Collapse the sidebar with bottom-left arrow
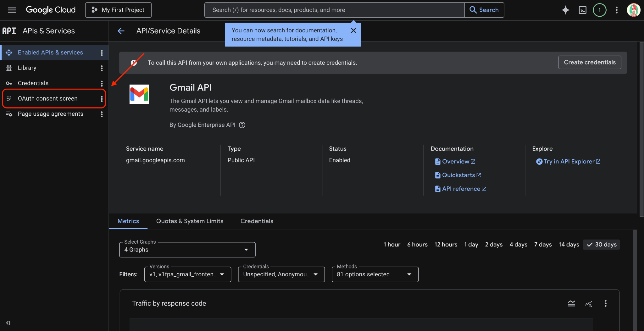The image size is (644, 331). [x=8, y=323]
